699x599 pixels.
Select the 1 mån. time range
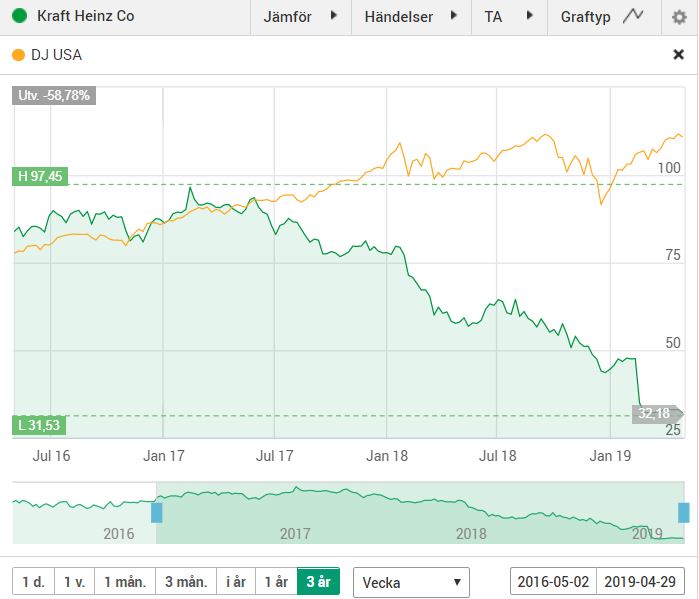pos(125,582)
